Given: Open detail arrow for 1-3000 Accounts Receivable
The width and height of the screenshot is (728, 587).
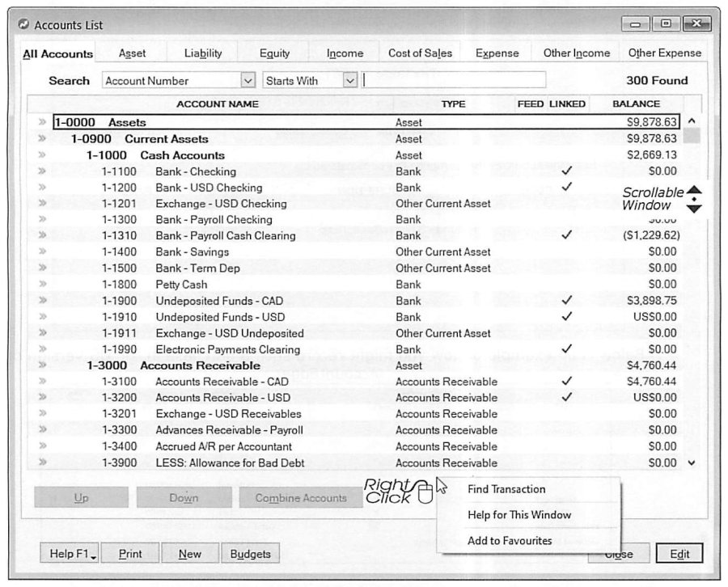Looking at the screenshot, I should 42,365.
